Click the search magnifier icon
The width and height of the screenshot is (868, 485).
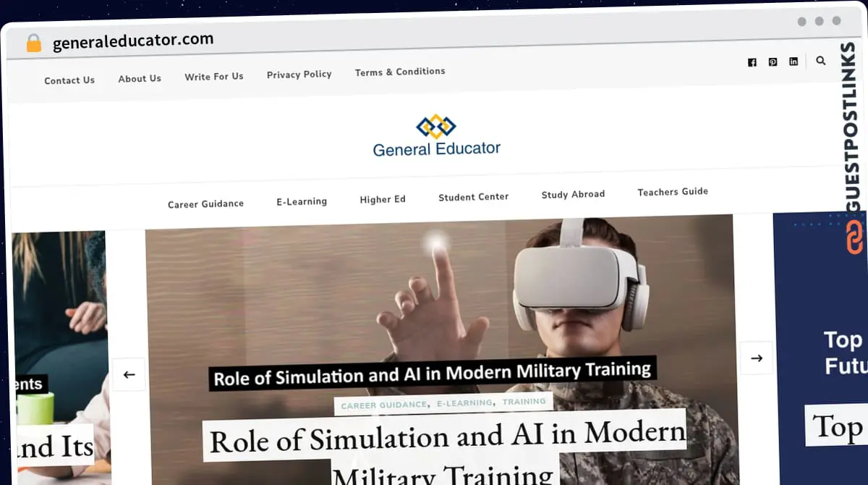(820, 61)
